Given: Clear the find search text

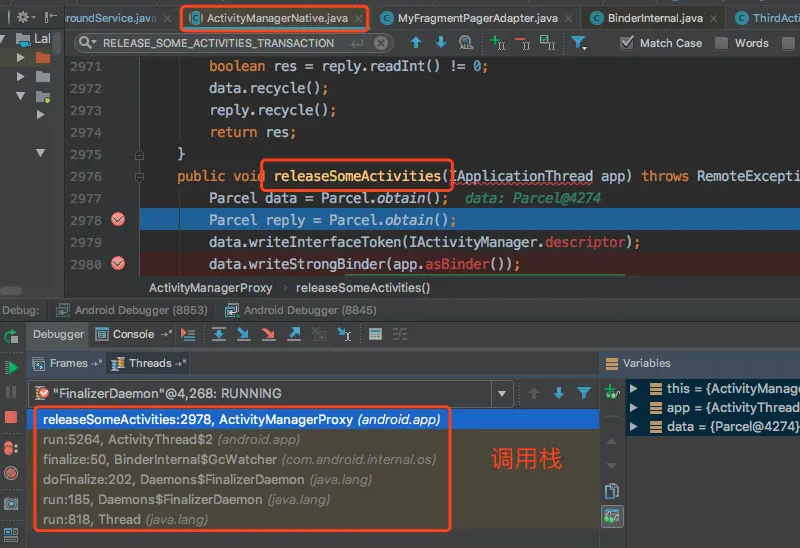Looking at the screenshot, I should pos(381,43).
